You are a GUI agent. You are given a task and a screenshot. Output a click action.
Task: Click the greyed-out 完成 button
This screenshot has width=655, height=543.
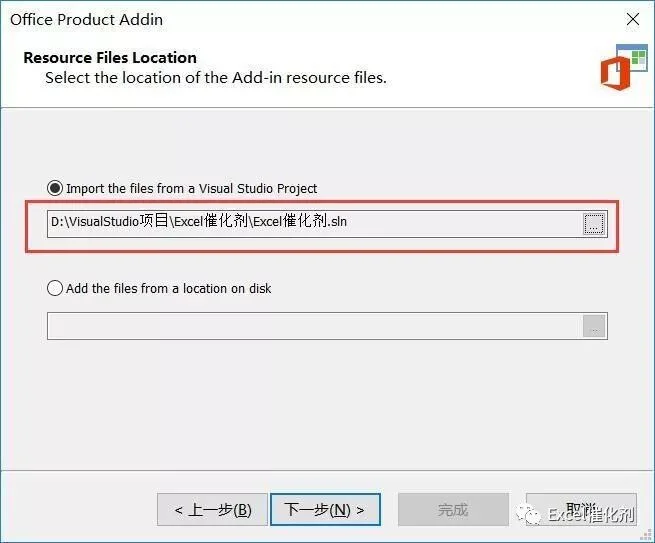pyautogui.click(x=453, y=510)
